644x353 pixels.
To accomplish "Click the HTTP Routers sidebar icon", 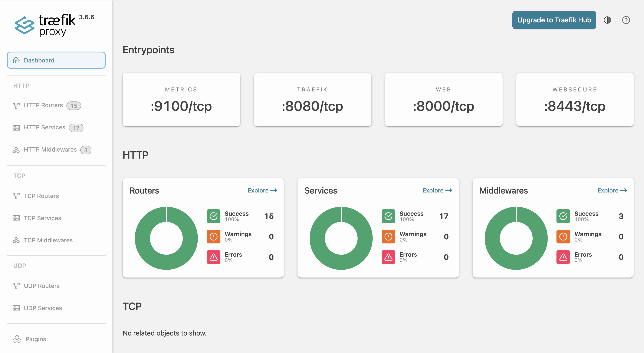I will pyautogui.click(x=16, y=106).
